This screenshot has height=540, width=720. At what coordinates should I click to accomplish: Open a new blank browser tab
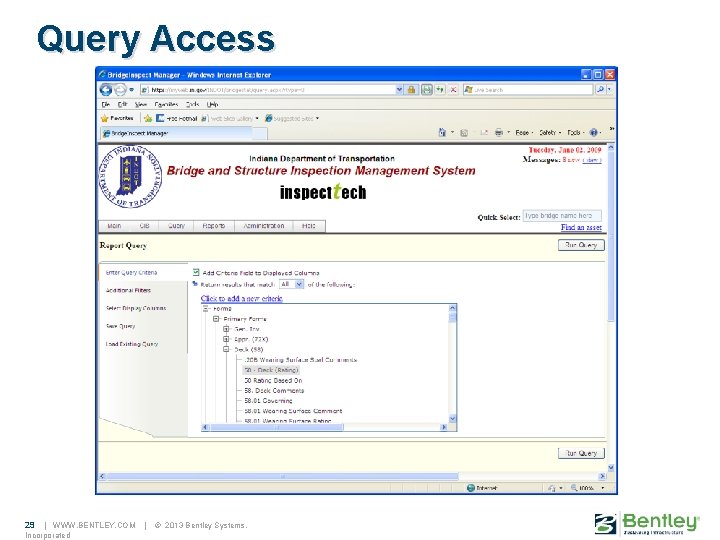(260, 134)
